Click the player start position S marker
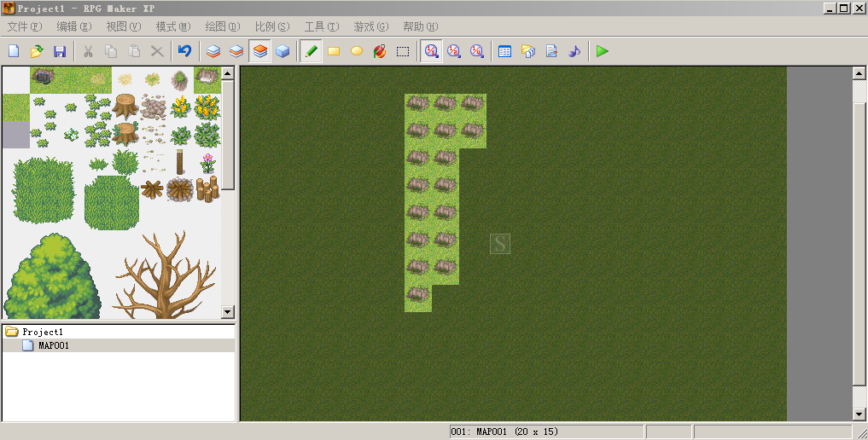 tap(500, 244)
